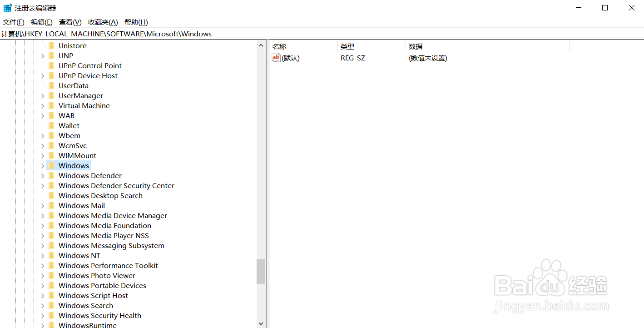This screenshot has height=328, width=644.
Task: Click the tree pane scrollbar thumb
Action: click(261, 271)
